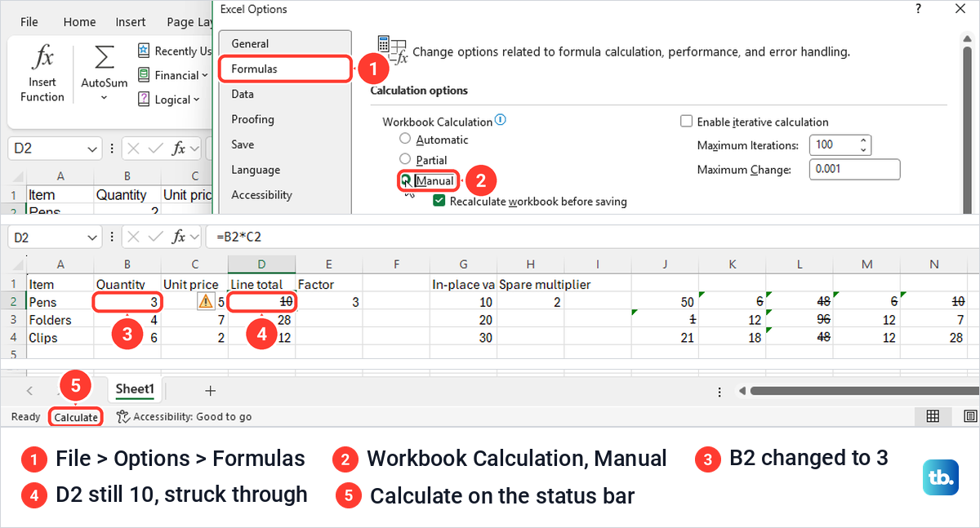Click the sheet navigation left arrow

[x=30, y=390]
